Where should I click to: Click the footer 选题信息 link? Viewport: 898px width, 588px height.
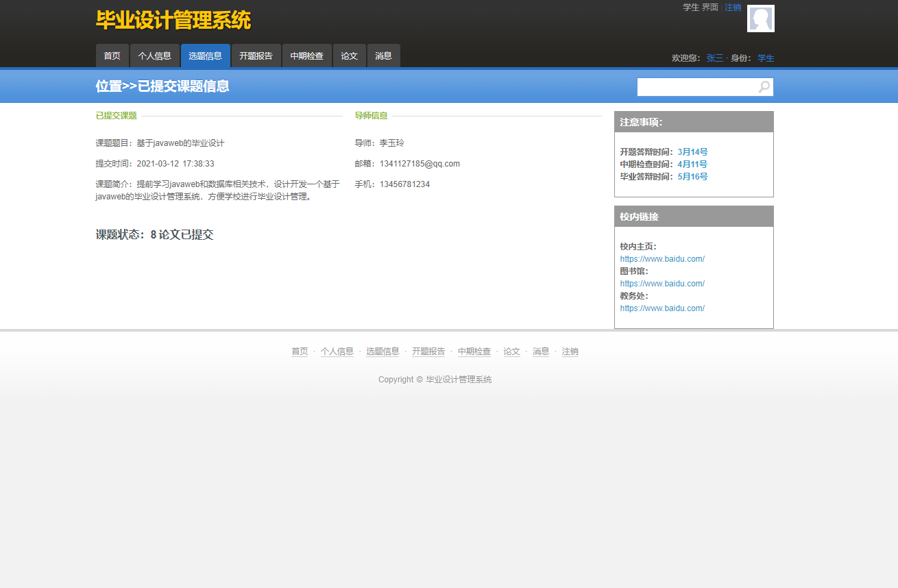point(383,352)
